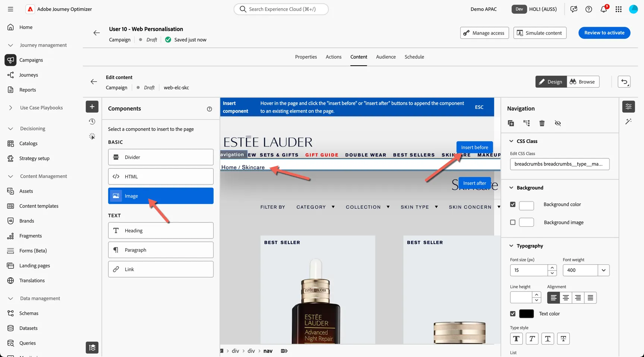The image size is (644, 357).
Task: Collapse the CSS Class section
Action: click(x=511, y=141)
